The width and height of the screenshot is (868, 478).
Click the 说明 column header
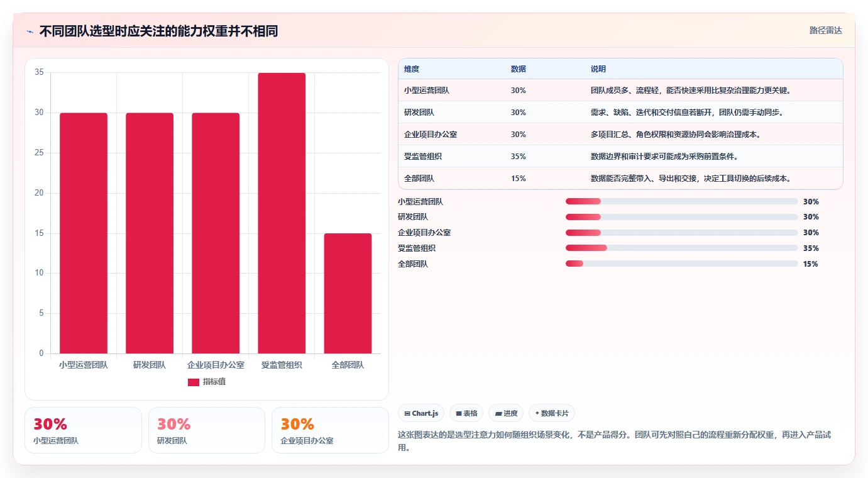point(598,69)
